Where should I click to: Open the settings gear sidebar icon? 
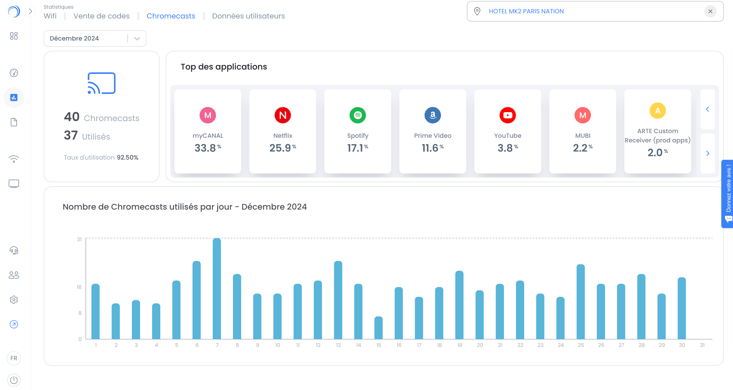click(14, 300)
